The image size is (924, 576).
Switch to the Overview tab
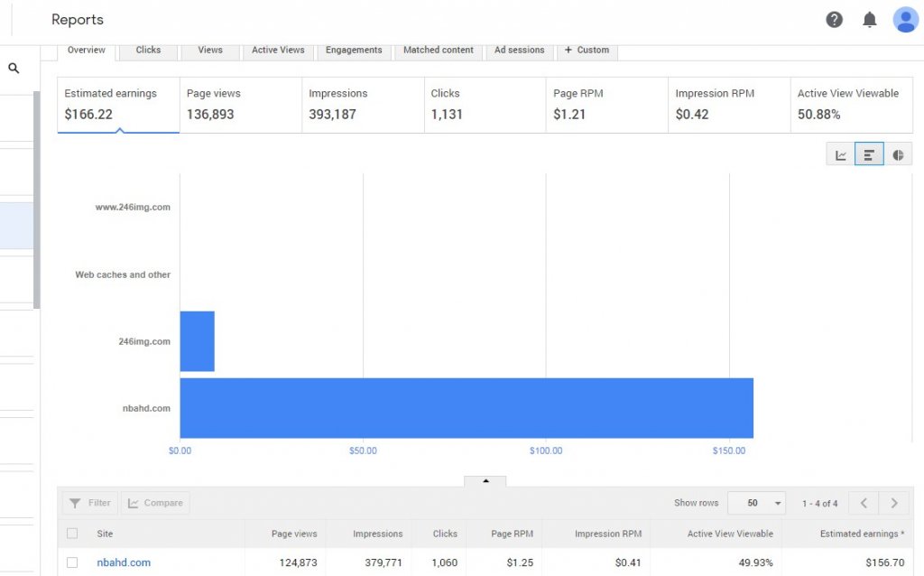tap(87, 51)
